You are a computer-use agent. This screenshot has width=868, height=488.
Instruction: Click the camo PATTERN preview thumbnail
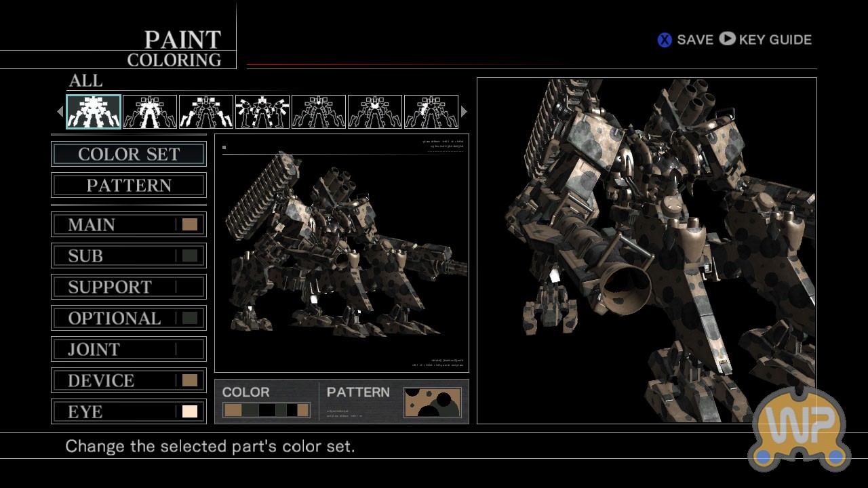pyautogui.click(x=433, y=403)
